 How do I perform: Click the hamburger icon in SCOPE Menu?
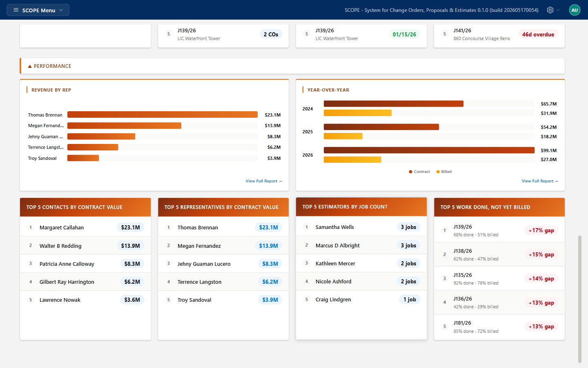16,10
